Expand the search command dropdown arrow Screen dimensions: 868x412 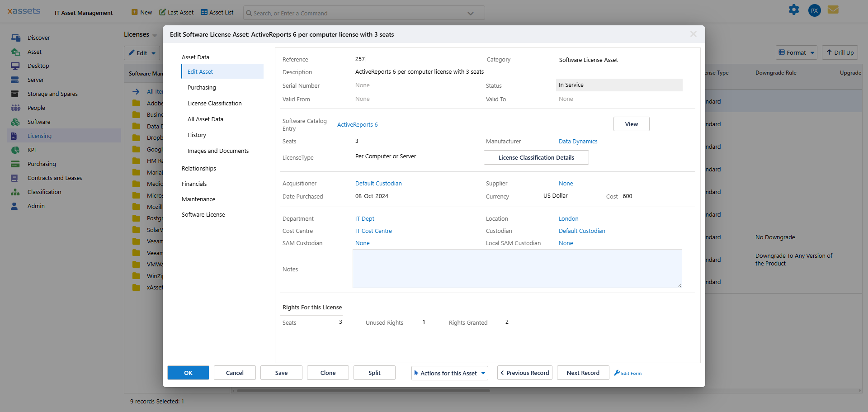471,14
